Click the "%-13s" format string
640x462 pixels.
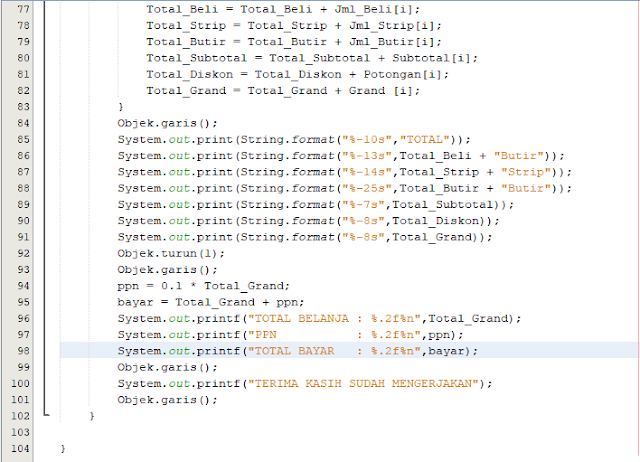click(367, 156)
